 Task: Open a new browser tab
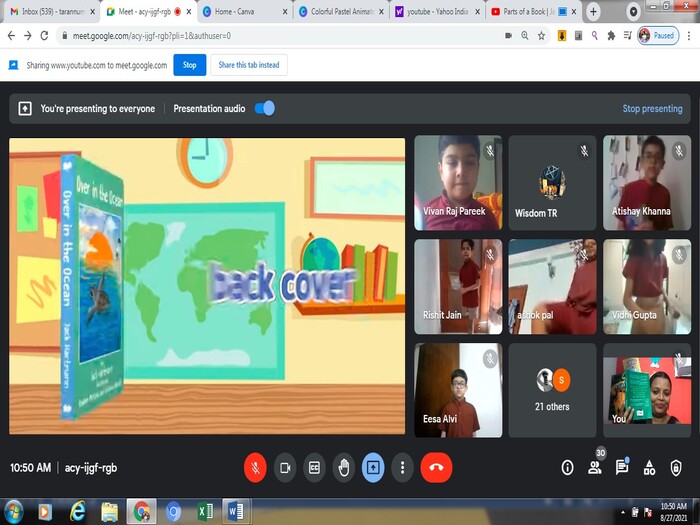593,12
